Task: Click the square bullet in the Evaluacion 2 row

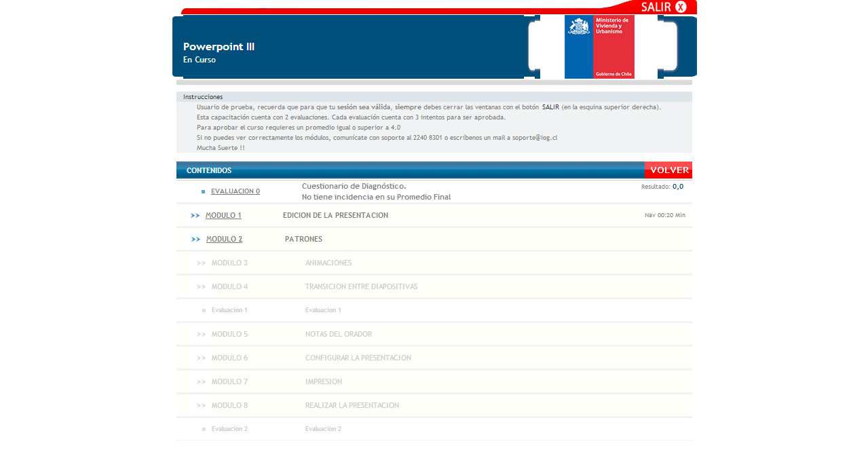Action: click(x=204, y=429)
